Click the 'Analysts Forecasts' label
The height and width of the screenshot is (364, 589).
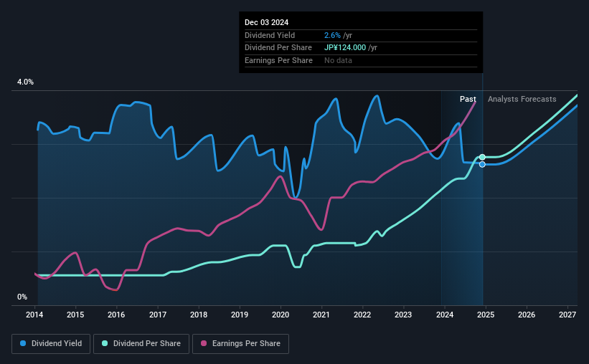point(522,99)
